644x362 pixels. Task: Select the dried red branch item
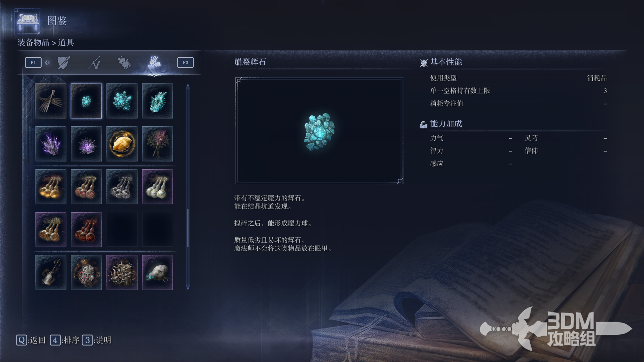[157, 144]
